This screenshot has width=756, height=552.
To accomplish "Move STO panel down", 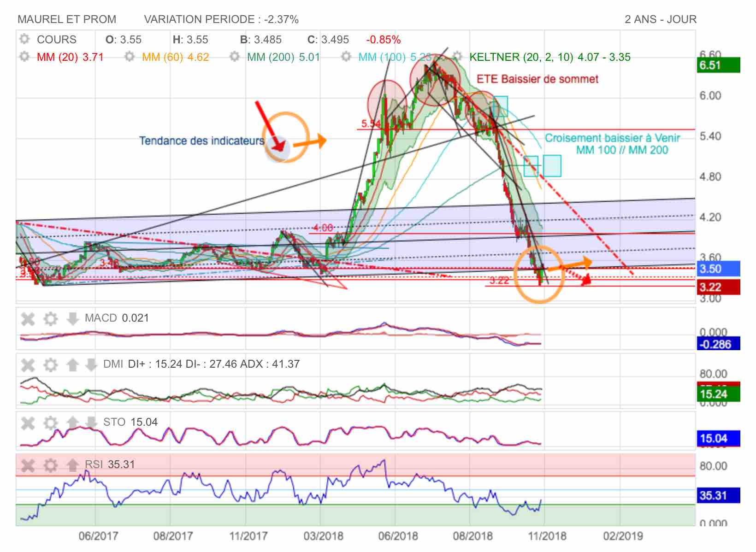I will click(x=91, y=423).
